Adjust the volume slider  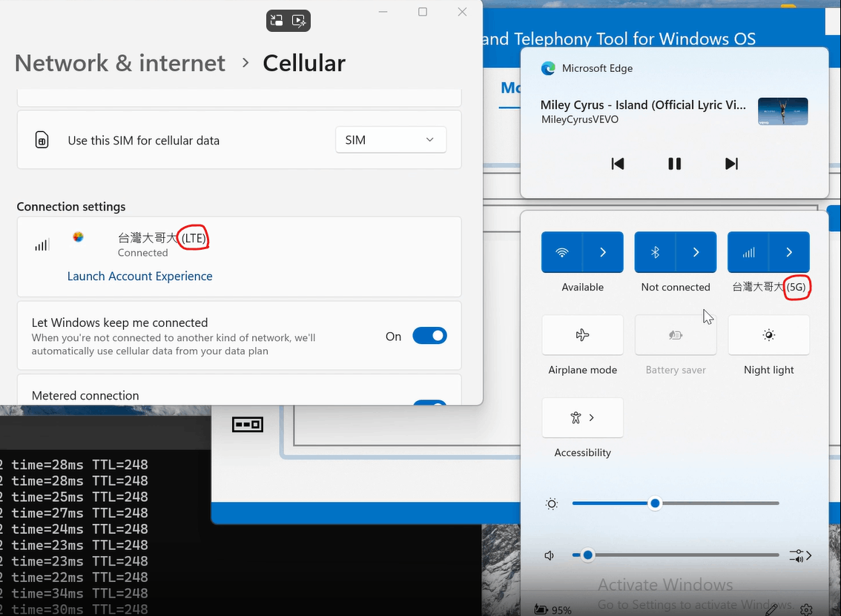pos(676,555)
